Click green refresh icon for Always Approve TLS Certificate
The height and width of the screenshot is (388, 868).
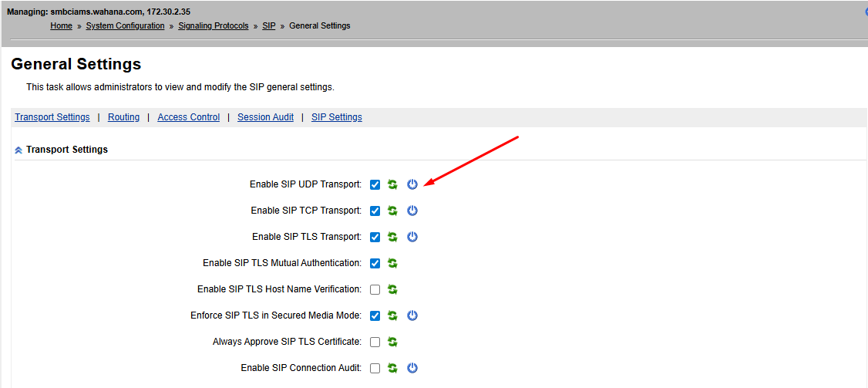coord(392,342)
